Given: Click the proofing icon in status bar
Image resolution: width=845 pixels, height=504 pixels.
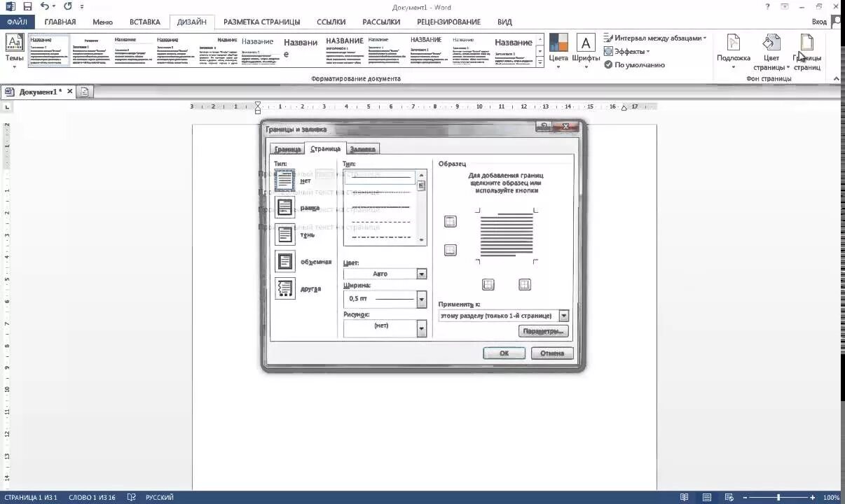Looking at the screenshot, I should 132,498.
